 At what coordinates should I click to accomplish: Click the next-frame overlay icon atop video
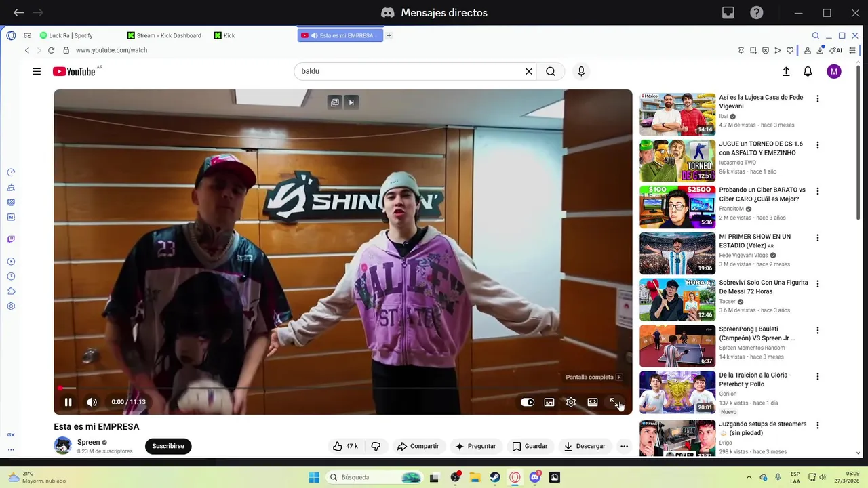pos(351,102)
